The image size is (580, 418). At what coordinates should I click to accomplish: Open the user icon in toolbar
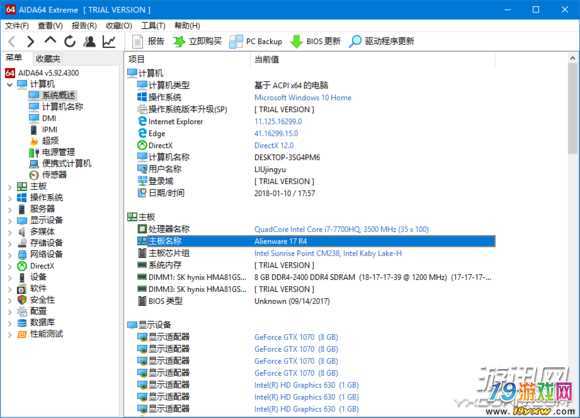pyautogui.click(x=89, y=41)
